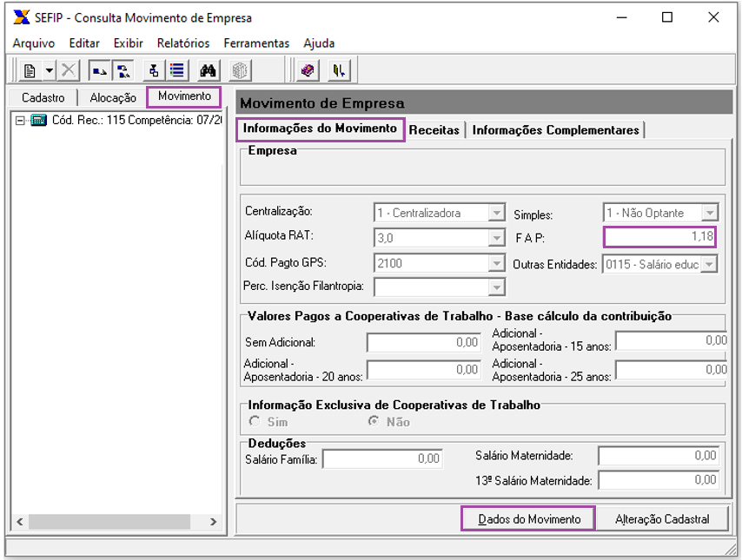Click the Adicional Aposentadoria 25 anos field
742x560 pixels.
click(x=672, y=370)
